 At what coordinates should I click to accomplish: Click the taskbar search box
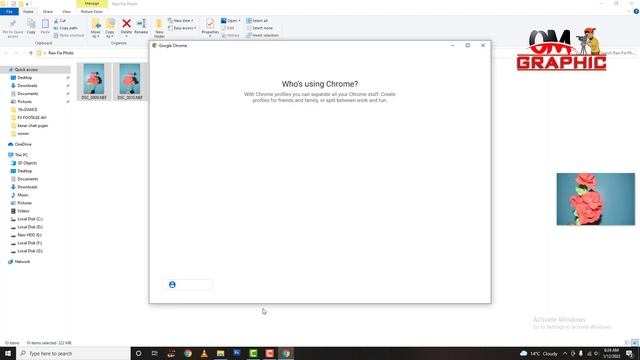coord(73,353)
